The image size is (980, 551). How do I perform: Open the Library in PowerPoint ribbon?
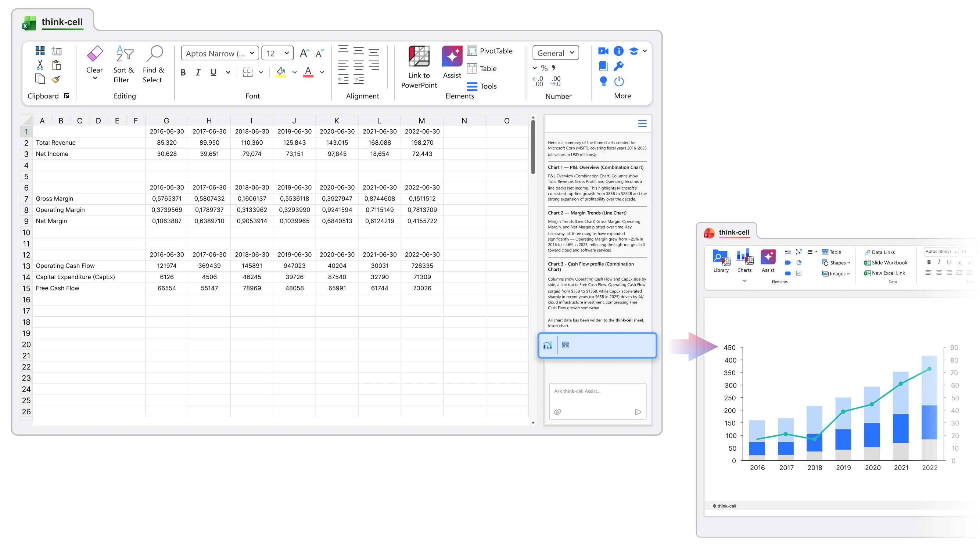pos(721,261)
